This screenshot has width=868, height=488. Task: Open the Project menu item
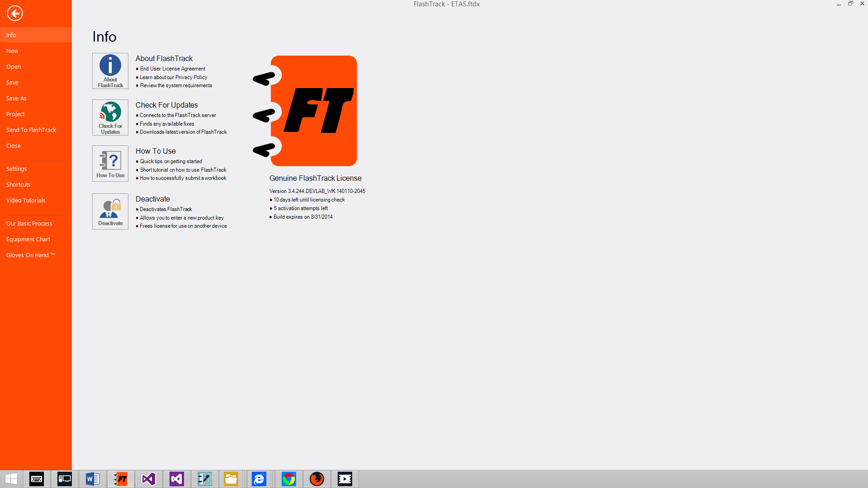click(x=36, y=114)
